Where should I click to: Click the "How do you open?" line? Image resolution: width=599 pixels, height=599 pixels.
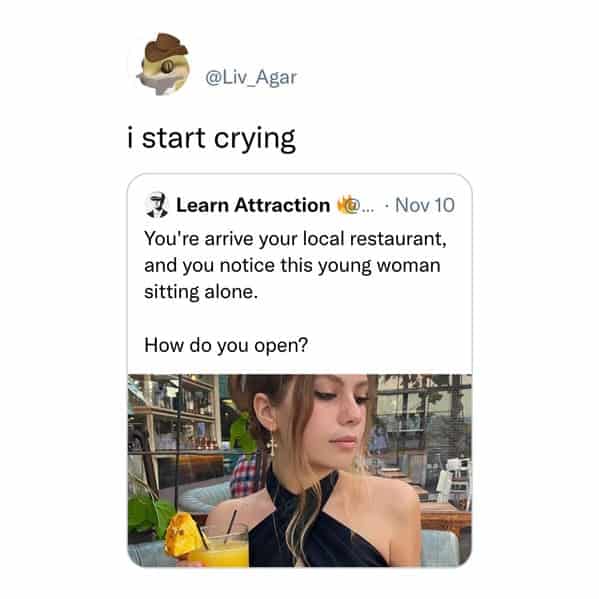coord(226,345)
